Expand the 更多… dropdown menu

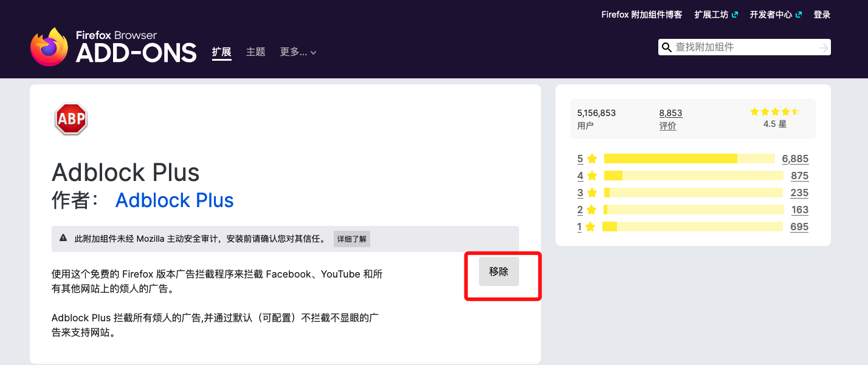coord(298,52)
